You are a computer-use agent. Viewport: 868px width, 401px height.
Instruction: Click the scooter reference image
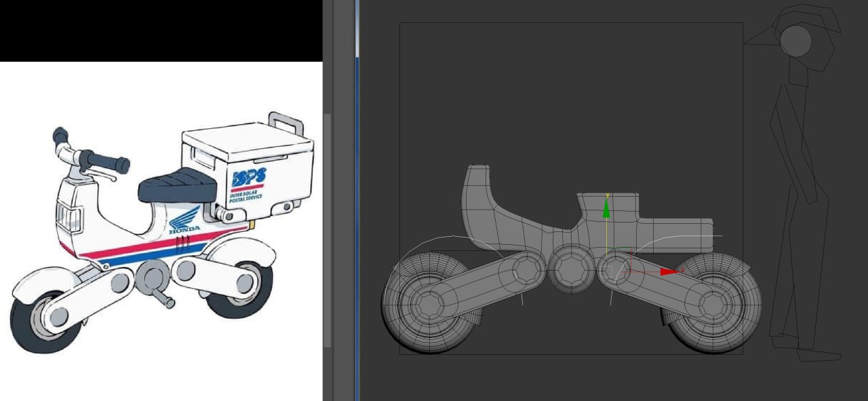click(x=161, y=231)
